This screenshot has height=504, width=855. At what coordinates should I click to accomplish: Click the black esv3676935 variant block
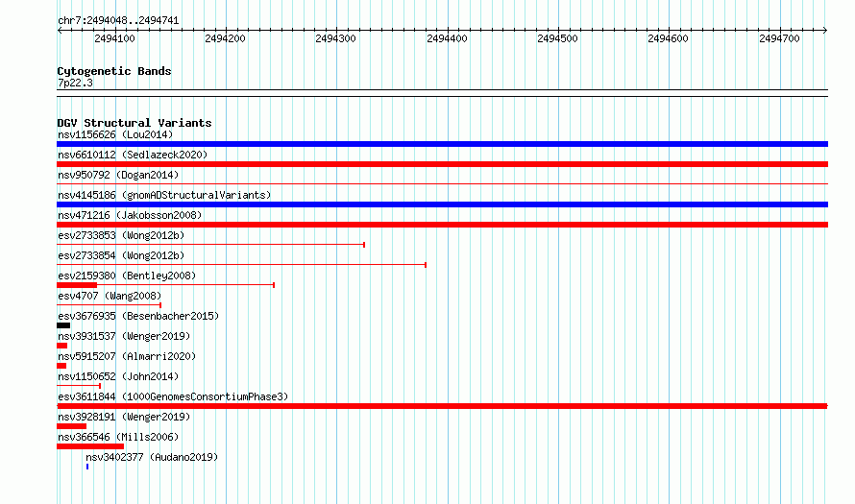tap(63, 325)
